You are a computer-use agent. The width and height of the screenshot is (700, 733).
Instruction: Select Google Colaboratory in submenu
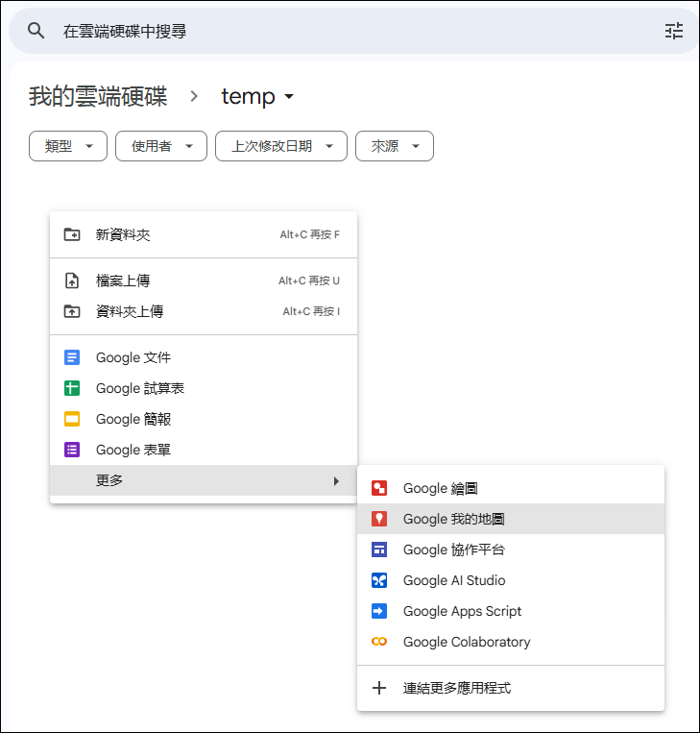511,642
